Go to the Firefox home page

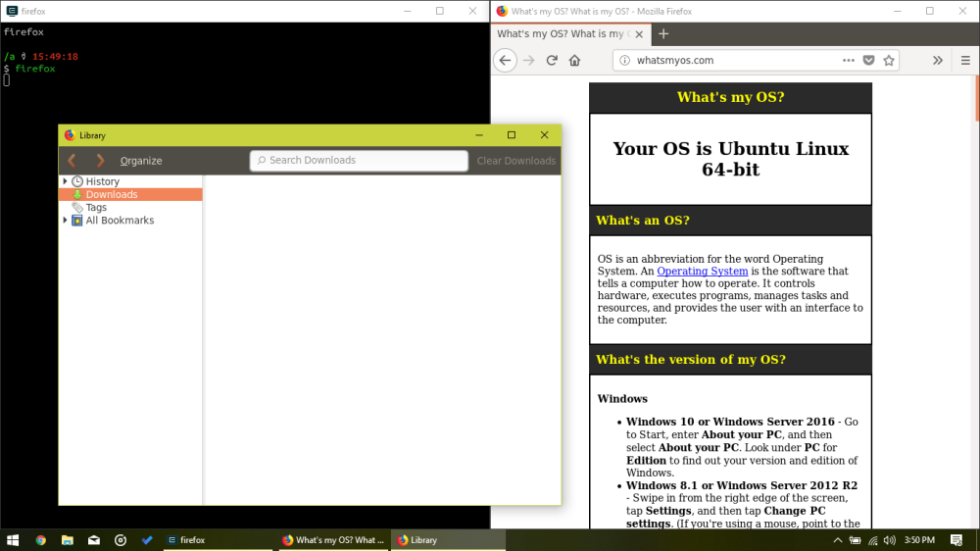click(x=574, y=60)
